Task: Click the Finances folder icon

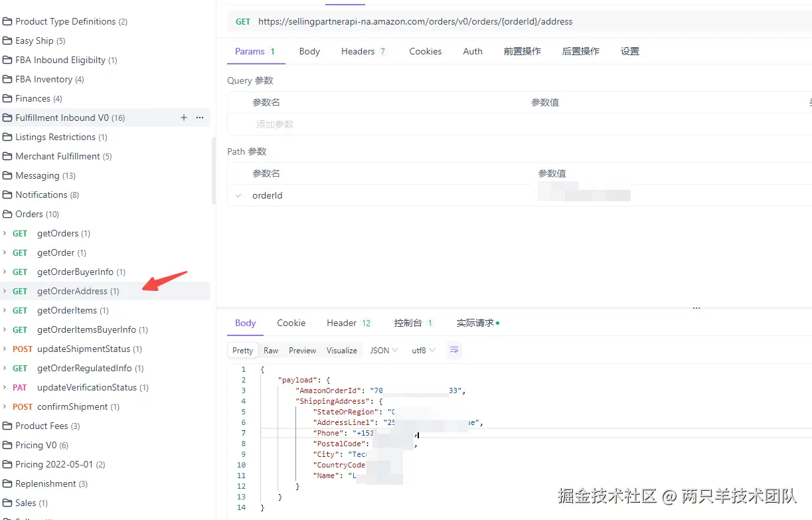Action: coord(7,98)
